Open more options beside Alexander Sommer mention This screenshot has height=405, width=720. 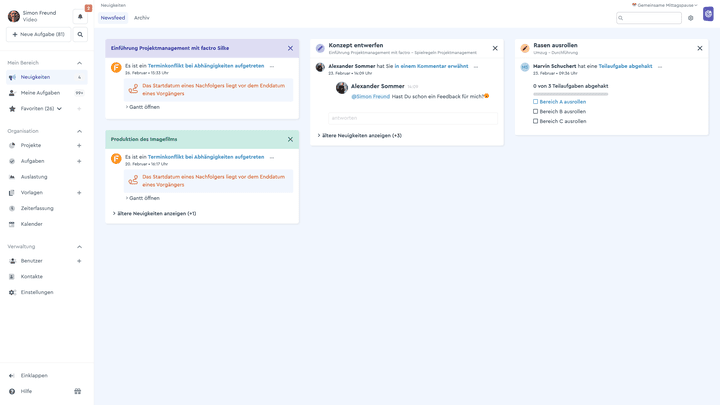[x=476, y=67]
